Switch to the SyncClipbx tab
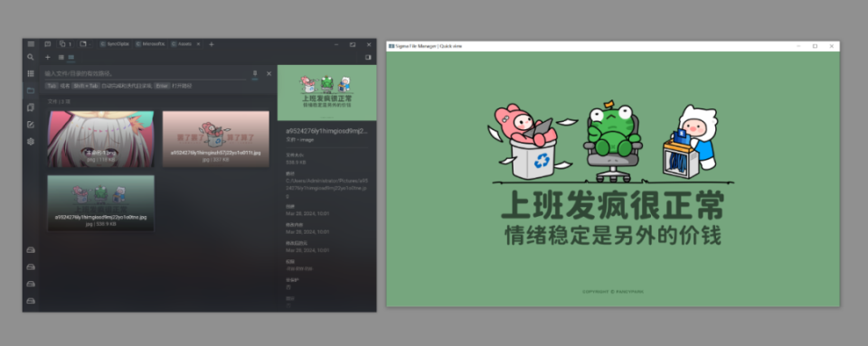868x346 pixels. [115, 44]
